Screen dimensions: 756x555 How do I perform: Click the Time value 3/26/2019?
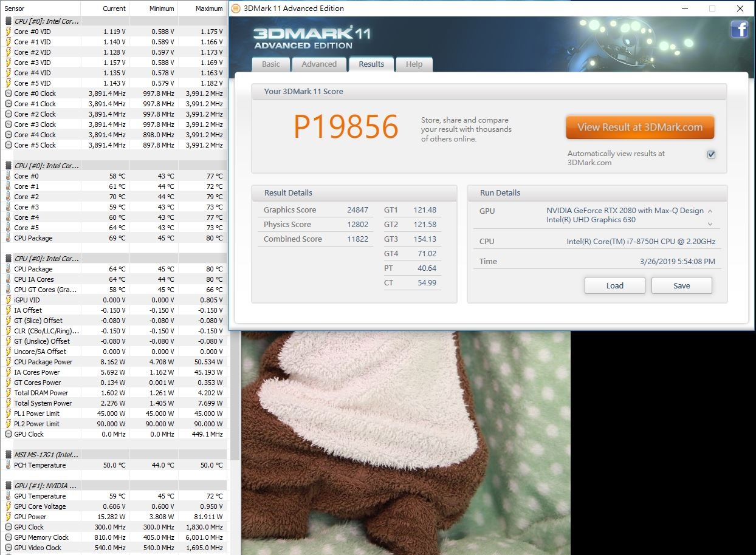(678, 262)
